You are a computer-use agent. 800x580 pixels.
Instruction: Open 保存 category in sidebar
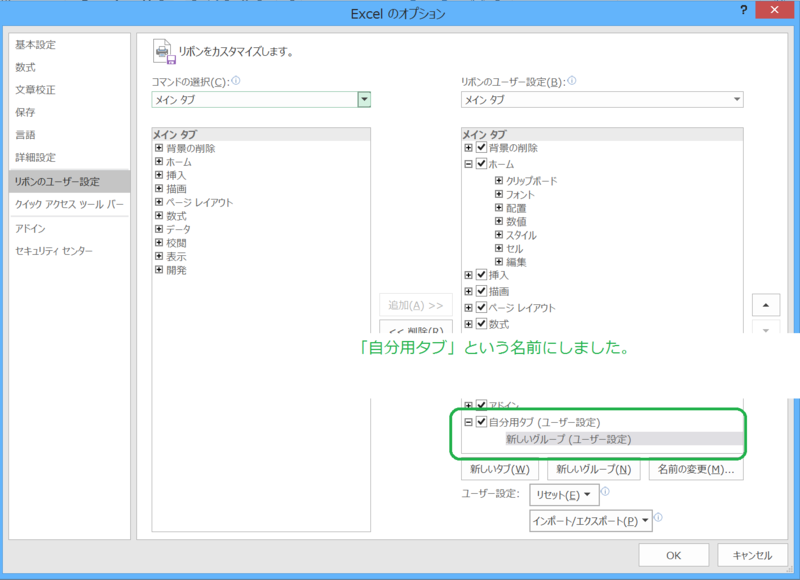[69, 112]
